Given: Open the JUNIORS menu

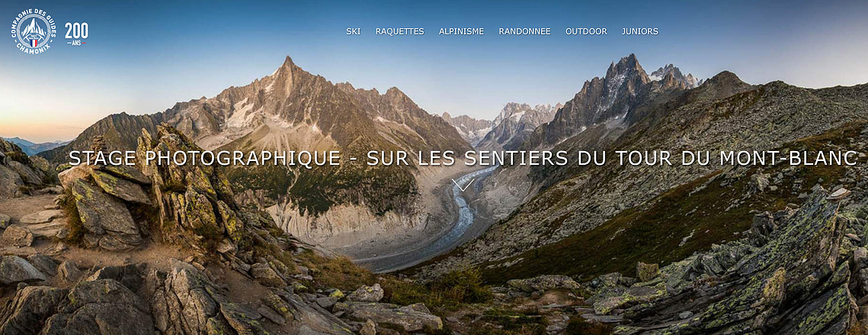Looking at the screenshot, I should click(x=640, y=31).
